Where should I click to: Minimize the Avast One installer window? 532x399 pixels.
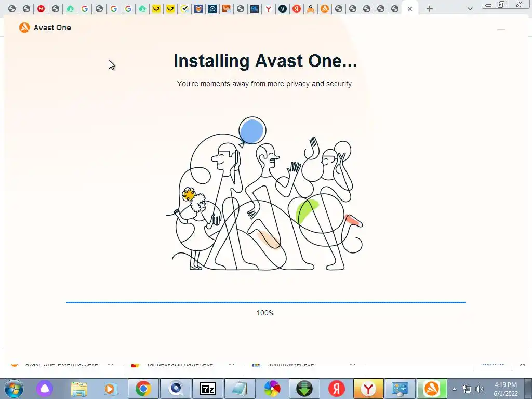(x=501, y=30)
